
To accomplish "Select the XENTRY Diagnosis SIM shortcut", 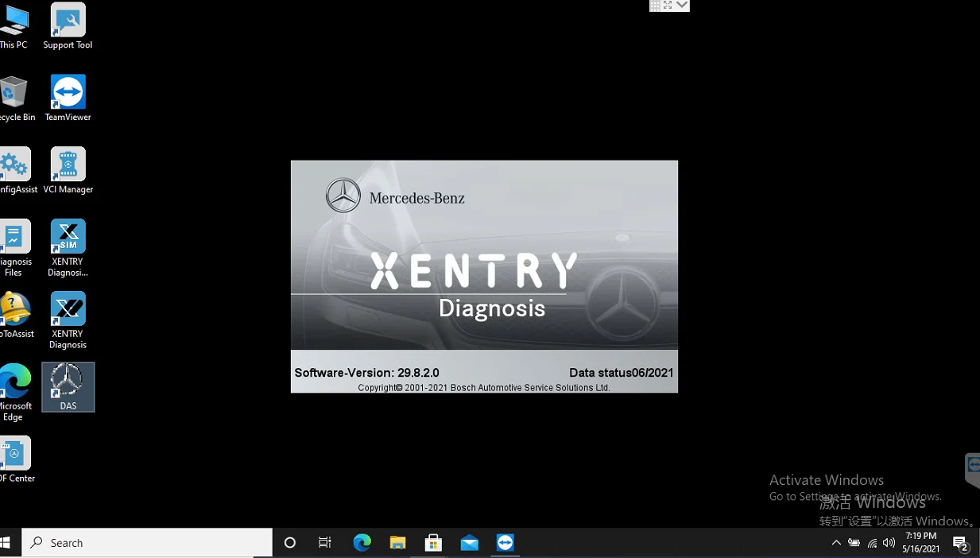I will click(x=68, y=248).
